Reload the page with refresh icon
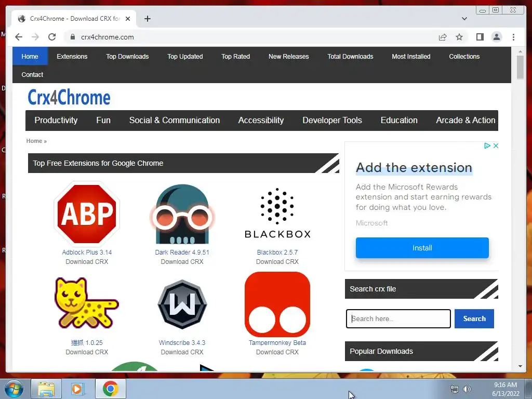Image resolution: width=532 pixels, height=399 pixels. (x=52, y=37)
